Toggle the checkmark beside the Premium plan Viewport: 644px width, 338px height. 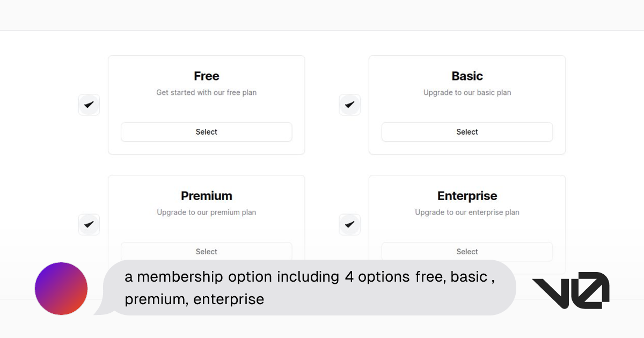coord(89,224)
